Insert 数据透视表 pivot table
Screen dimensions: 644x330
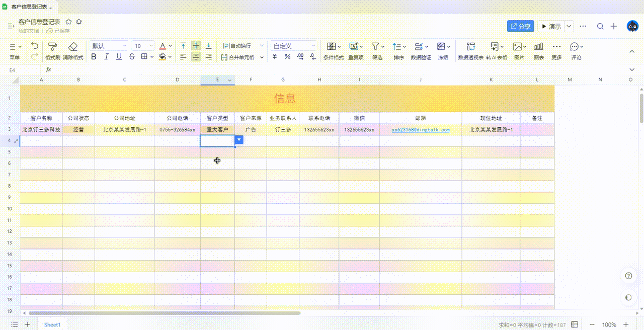[x=471, y=51]
